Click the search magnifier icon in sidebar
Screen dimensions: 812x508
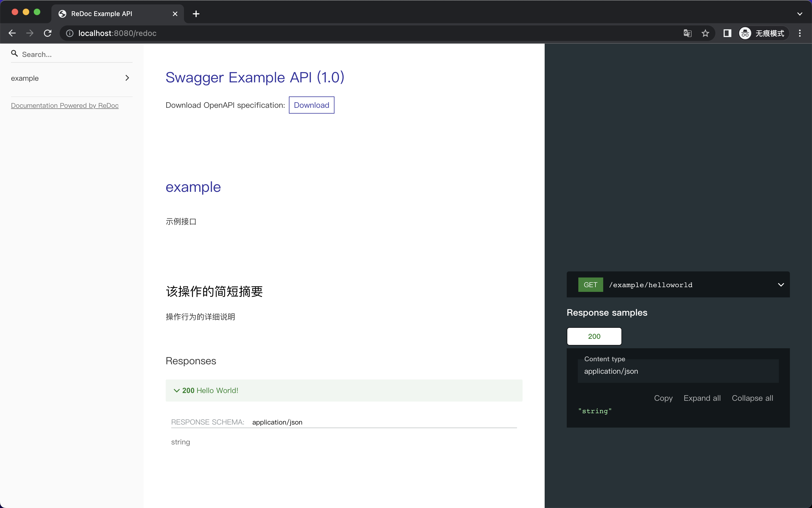(14, 53)
